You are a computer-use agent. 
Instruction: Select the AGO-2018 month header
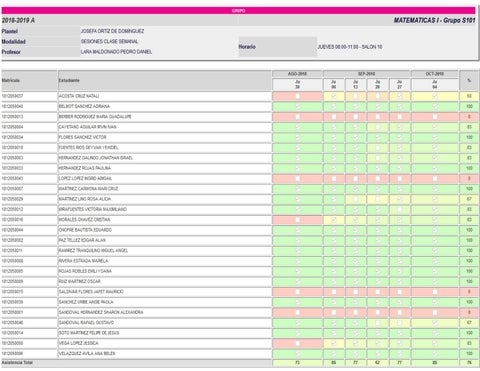click(297, 74)
